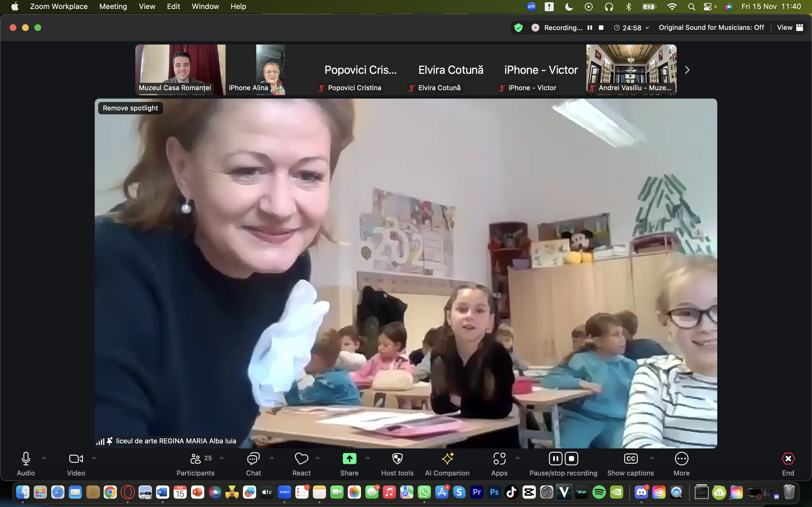Toggle Show captions CC button
The width and height of the screenshot is (812, 507).
[630, 459]
